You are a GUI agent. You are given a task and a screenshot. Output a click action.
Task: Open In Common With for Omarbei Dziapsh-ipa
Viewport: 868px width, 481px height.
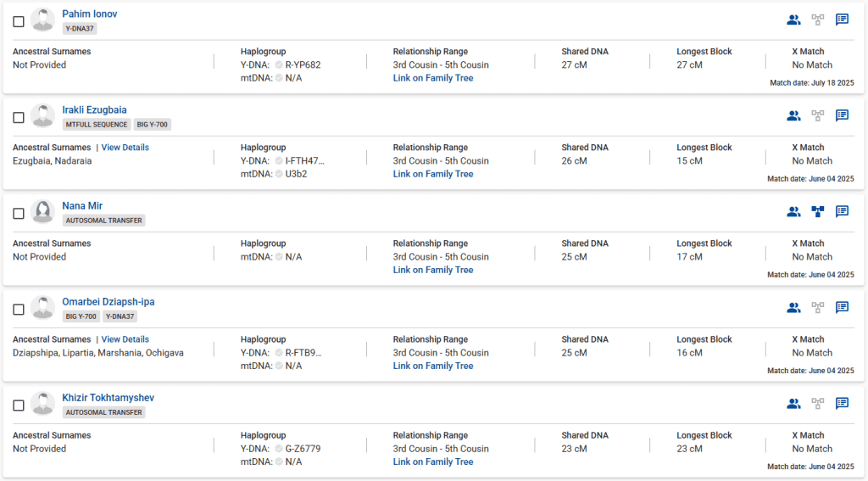click(793, 307)
